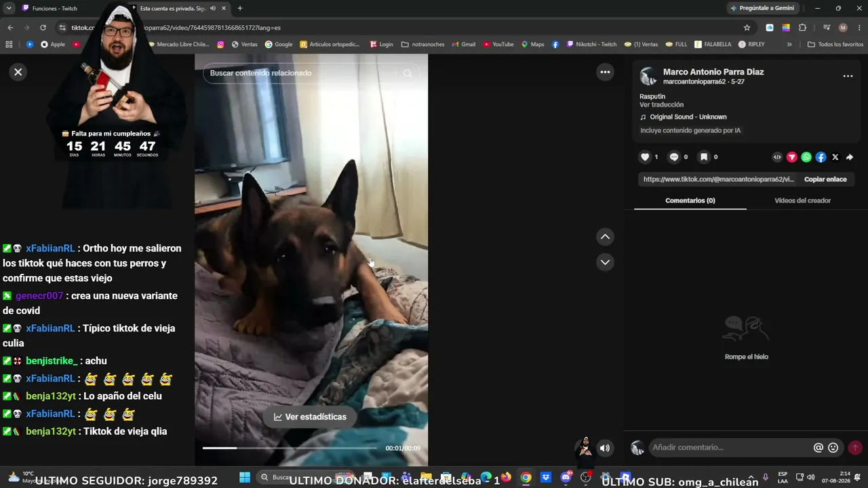868x488 pixels.
Task: Share the video on X
Action: pyautogui.click(x=835, y=157)
